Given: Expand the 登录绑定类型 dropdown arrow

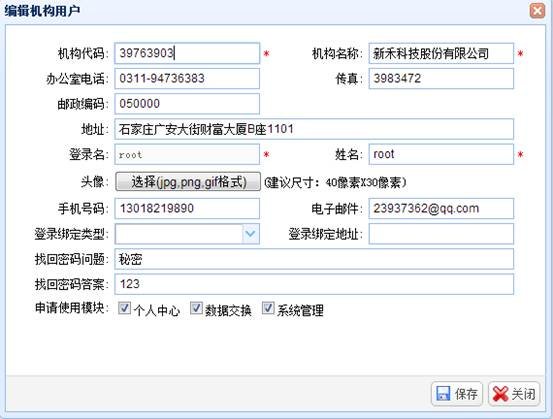Looking at the screenshot, I should tap(251, 233).
